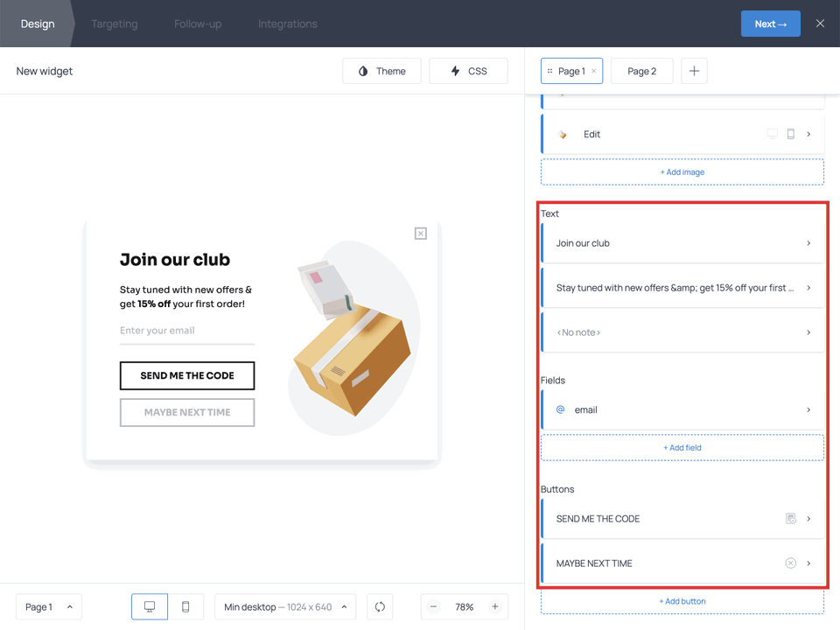Open the CSS editor
Screen dimensions: 840x630
tap(468, 71)
